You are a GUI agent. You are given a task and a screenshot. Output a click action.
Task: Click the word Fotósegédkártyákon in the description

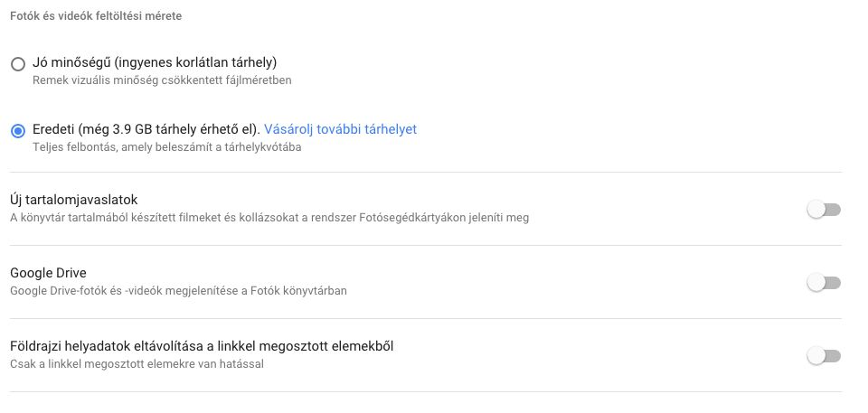(405, 218)
